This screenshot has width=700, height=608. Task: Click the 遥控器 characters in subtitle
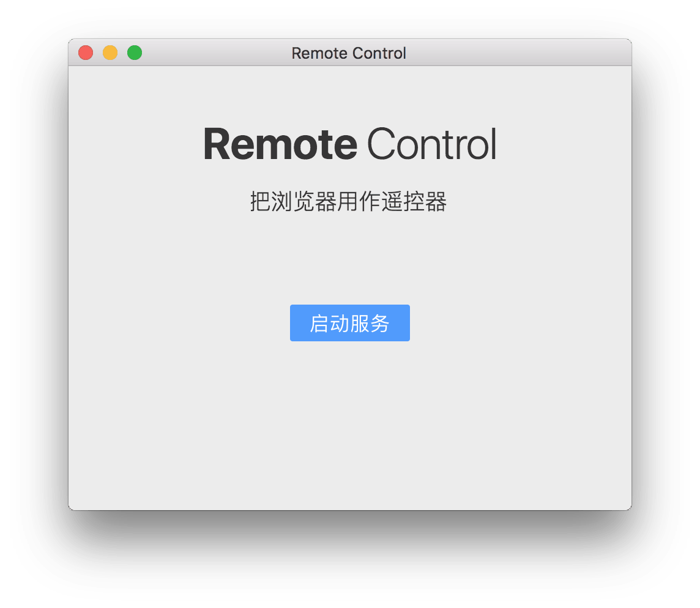414,201
